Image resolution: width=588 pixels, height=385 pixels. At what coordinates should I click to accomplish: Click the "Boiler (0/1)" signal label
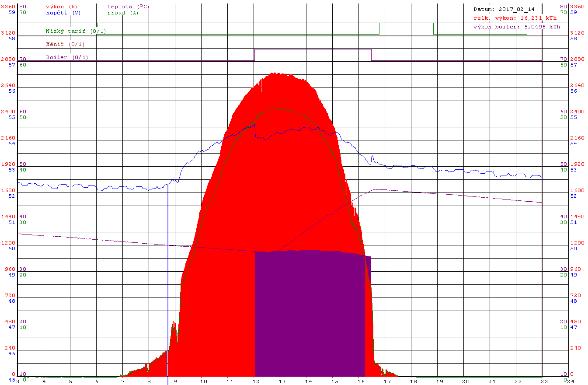(x=67, y=57)
